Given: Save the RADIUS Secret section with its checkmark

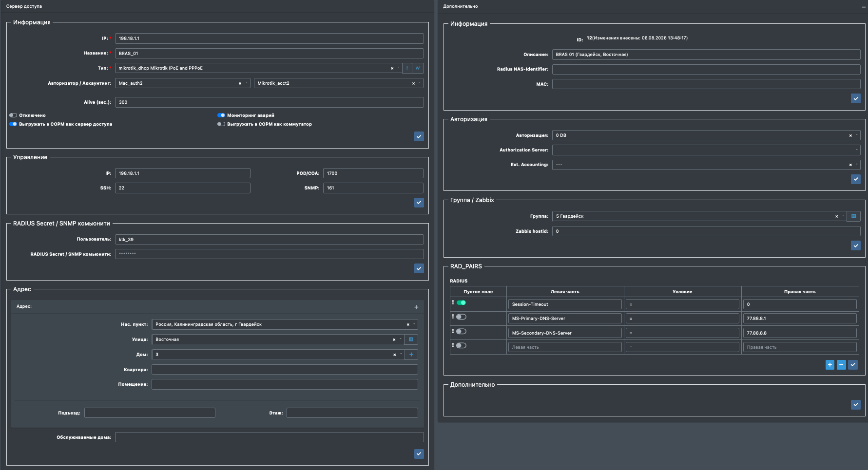Looking at the screenshot, I should [419, 268].
